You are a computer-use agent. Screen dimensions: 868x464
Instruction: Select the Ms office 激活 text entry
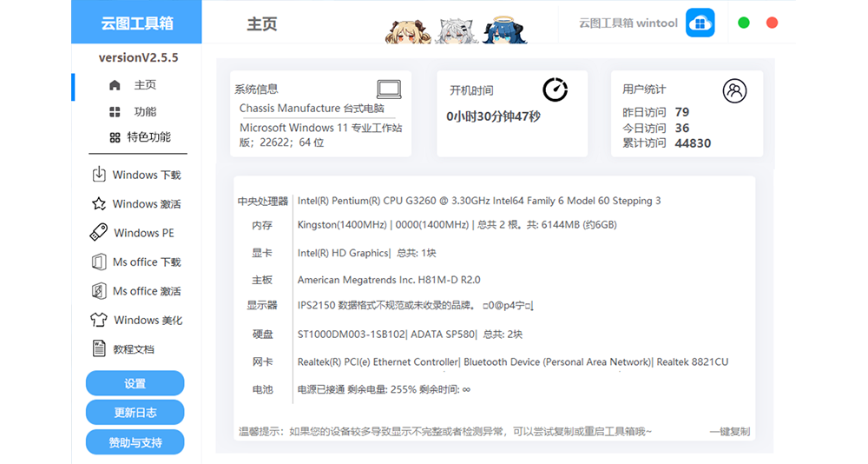[x=147, y=291]
